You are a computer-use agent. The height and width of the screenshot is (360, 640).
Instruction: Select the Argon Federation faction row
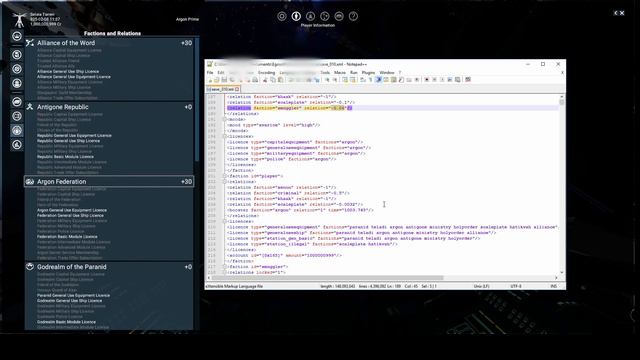tap(109, 182)
